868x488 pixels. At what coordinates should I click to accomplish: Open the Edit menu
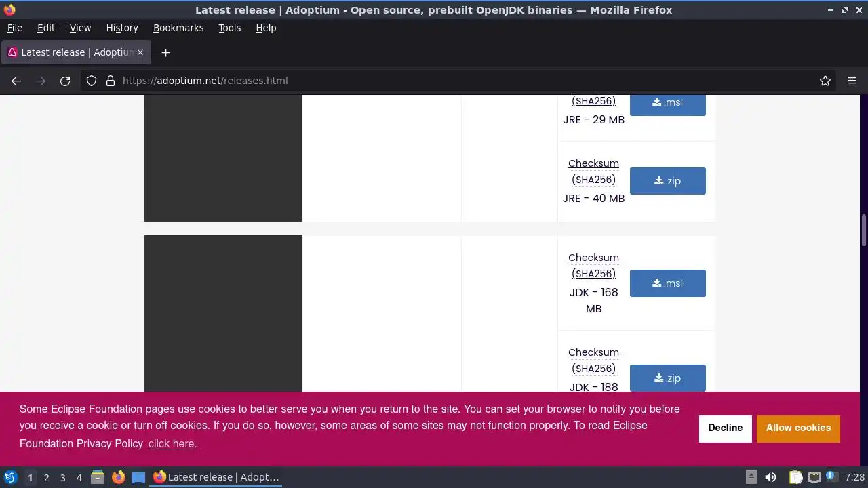[46, 28]
